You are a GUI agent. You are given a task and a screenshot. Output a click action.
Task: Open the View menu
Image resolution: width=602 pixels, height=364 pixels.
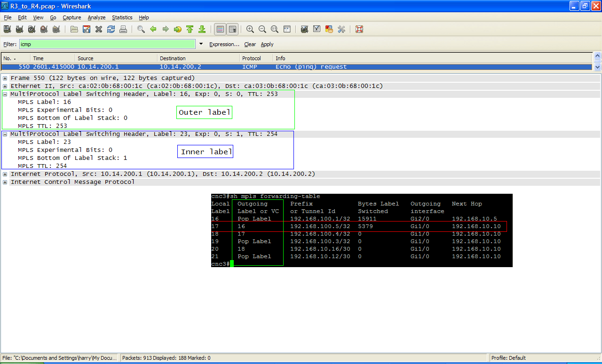(38, 17)
